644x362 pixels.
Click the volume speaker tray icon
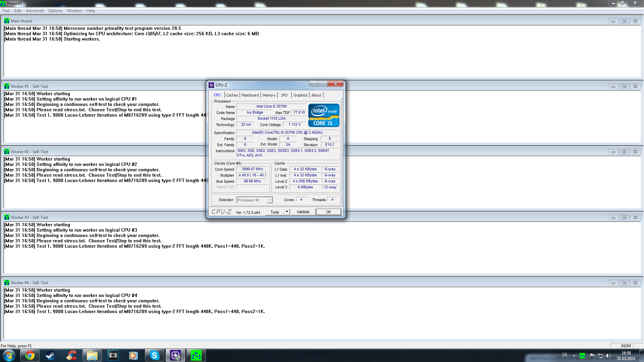[608, 356]
